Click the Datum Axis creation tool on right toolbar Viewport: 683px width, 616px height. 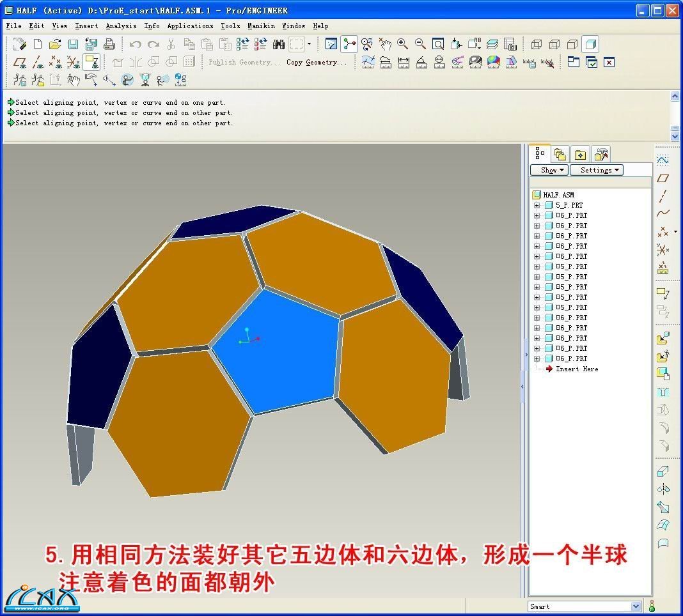[x=663, y=196]
